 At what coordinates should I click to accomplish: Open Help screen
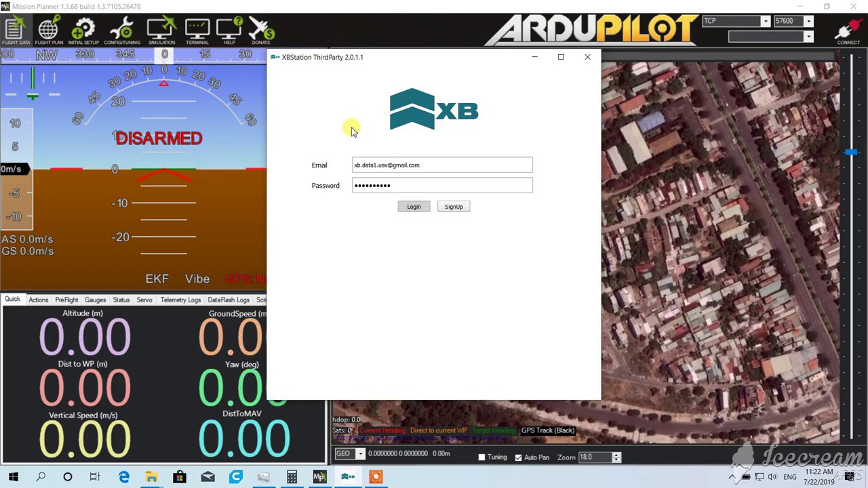pyautogui.click(x=229, y=31)
